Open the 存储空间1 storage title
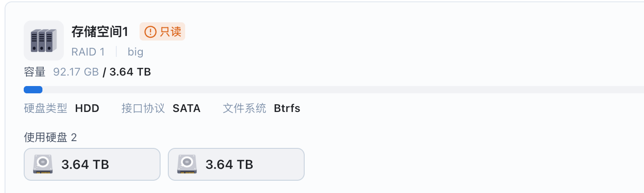The height and width of the screenshot is (193, 644). tap(100, 32)
